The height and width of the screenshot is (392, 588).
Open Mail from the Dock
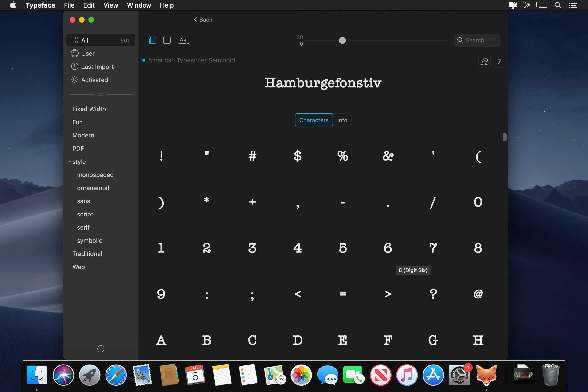[142, 375]
